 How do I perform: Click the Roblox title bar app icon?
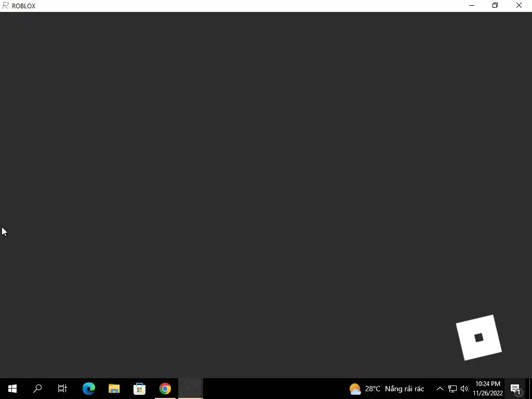click(5, 6)
